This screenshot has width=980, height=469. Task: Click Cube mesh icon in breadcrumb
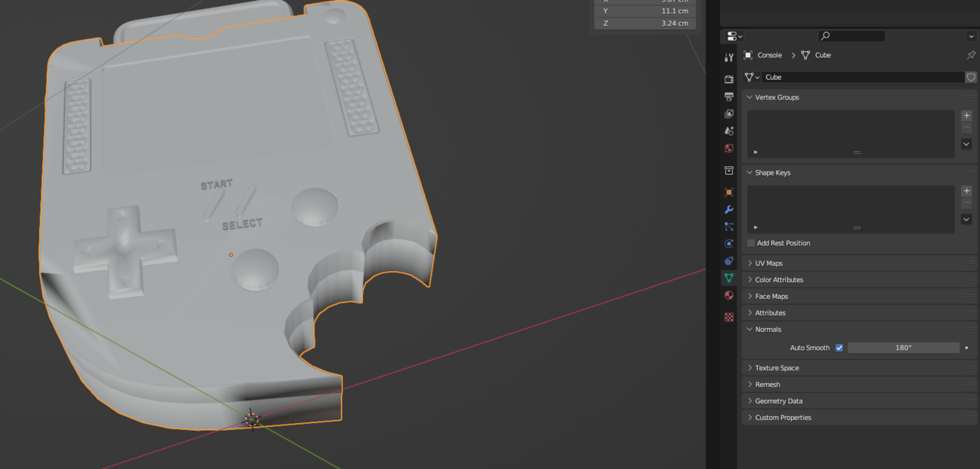pos(805,55)
